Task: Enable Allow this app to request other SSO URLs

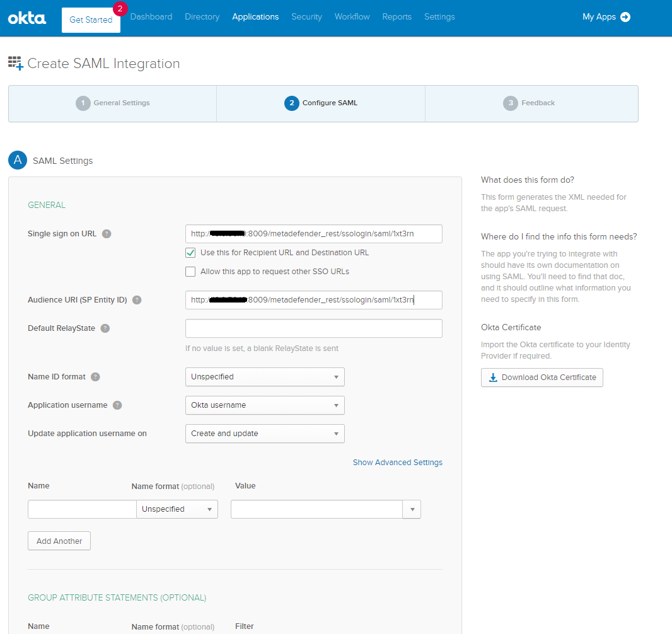Action: point(190,272)
